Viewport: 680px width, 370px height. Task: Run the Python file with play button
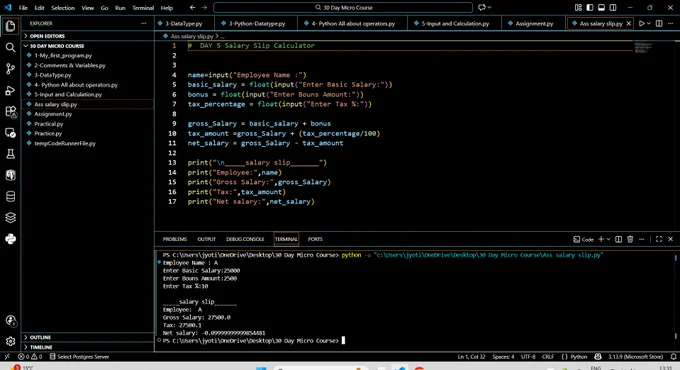click(x=641, y=23)
